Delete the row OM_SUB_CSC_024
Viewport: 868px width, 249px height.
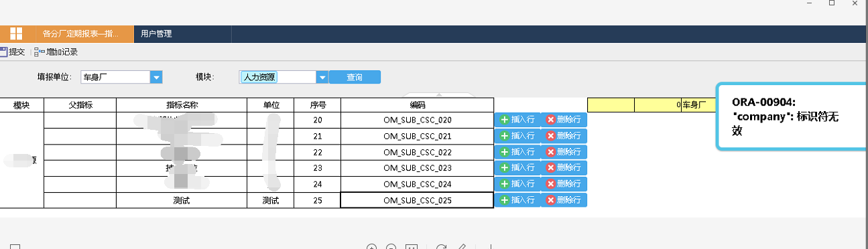pos(564,184)
